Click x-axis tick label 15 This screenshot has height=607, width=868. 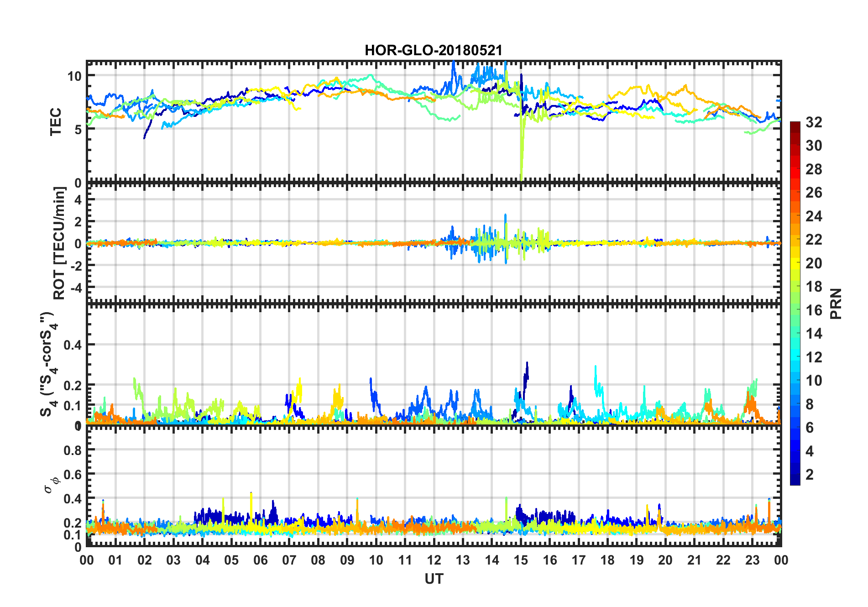521,560
